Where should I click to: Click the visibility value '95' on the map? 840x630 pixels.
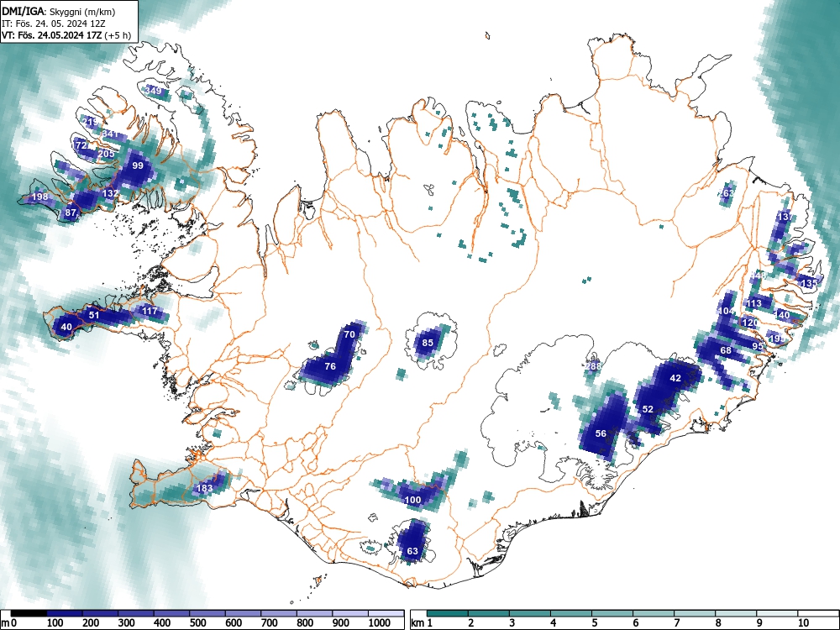coord(758,346)
